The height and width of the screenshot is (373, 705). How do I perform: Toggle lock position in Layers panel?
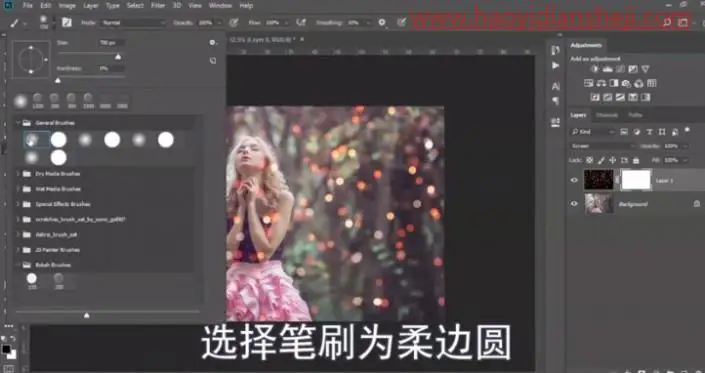[x=612, y=160]
